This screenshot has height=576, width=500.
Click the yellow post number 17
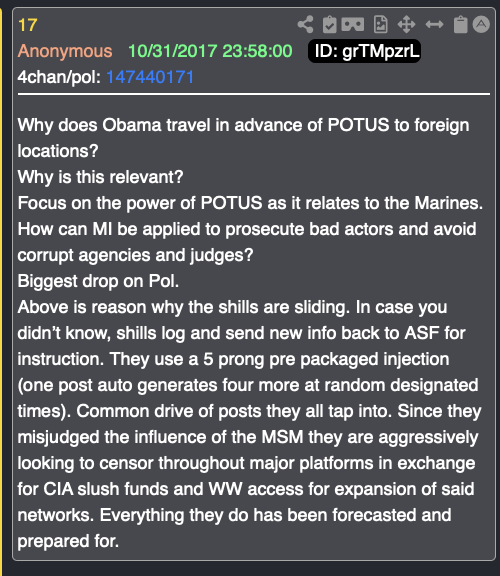28,25
